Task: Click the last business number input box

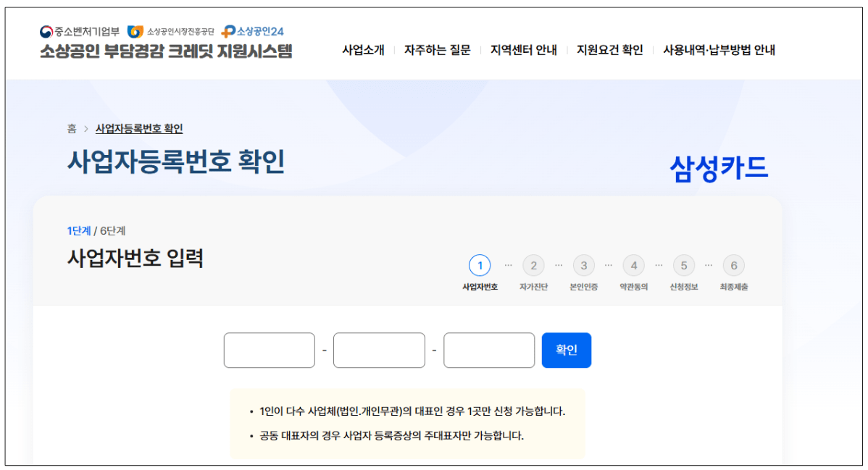Action: (x=489, y=350)
